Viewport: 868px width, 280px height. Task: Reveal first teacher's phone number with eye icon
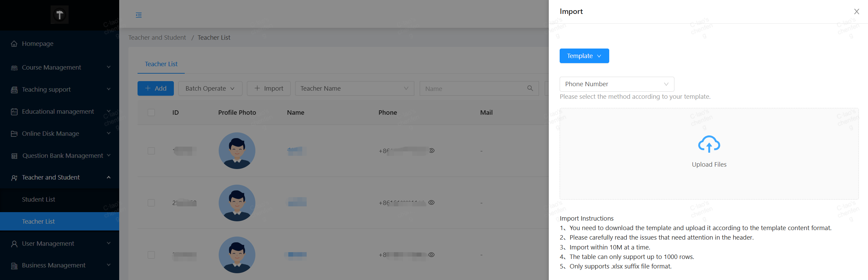(x=432, y=150)
